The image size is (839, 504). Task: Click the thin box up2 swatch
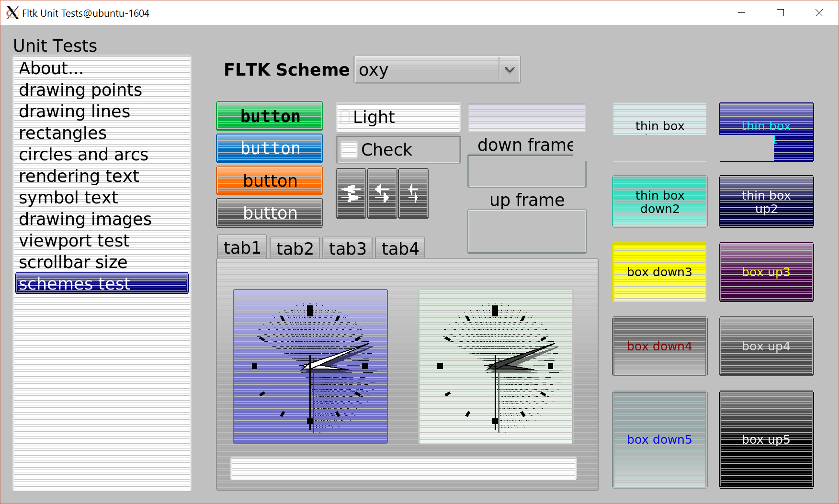[x=766, y=202]
